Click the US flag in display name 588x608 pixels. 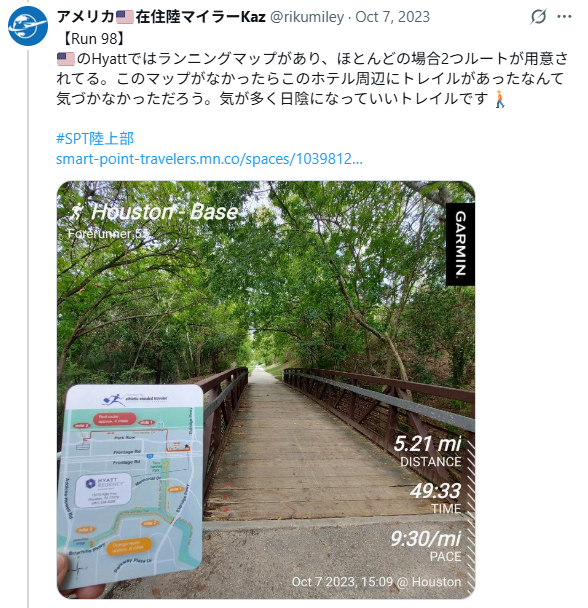(x=125, y=17)
